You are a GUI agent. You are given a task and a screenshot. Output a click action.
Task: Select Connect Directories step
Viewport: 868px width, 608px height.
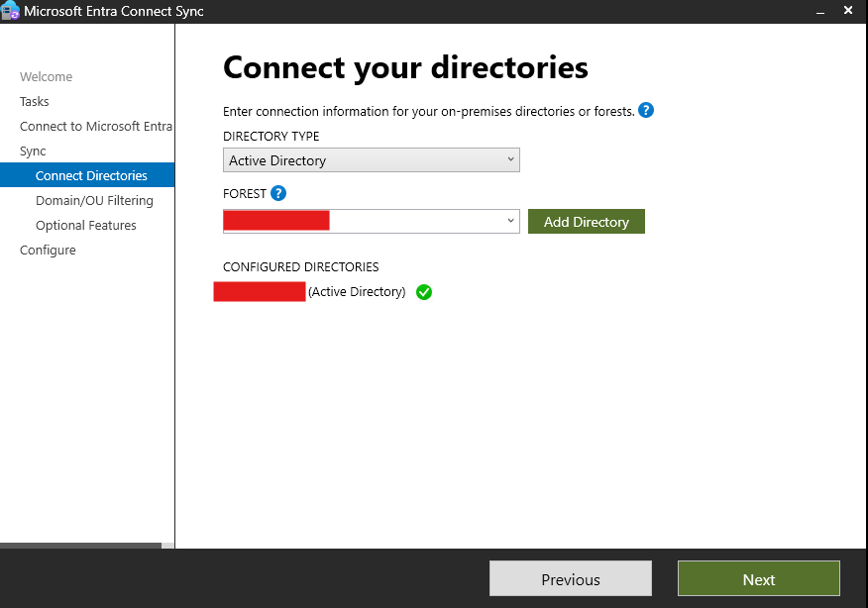tap(87, 175)
